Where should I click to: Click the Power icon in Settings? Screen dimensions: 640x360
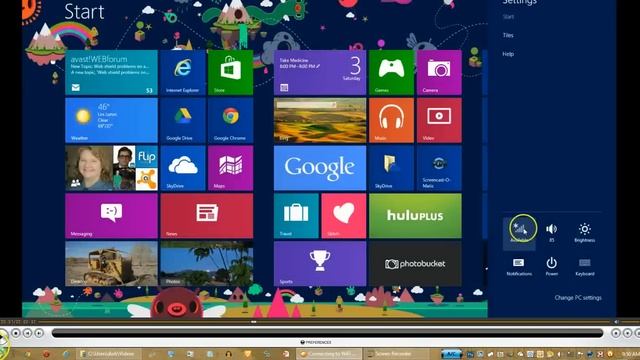[x=551, y=267]
